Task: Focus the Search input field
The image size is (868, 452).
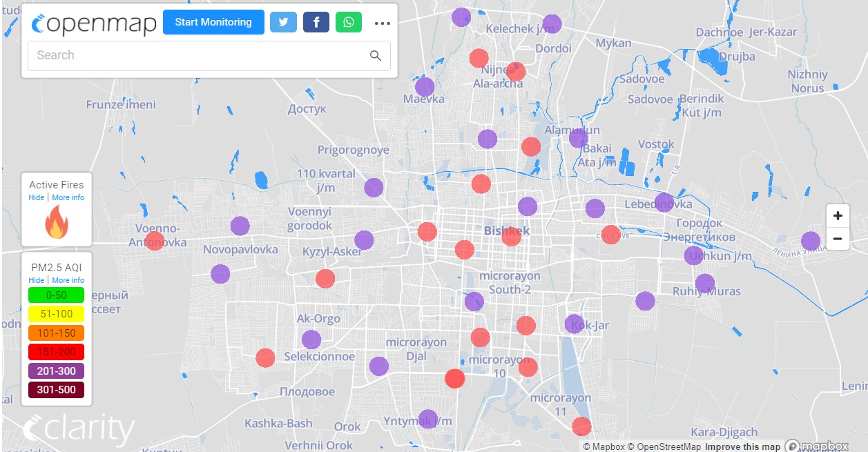Action: pyautogui.click(x=197, y=55)
